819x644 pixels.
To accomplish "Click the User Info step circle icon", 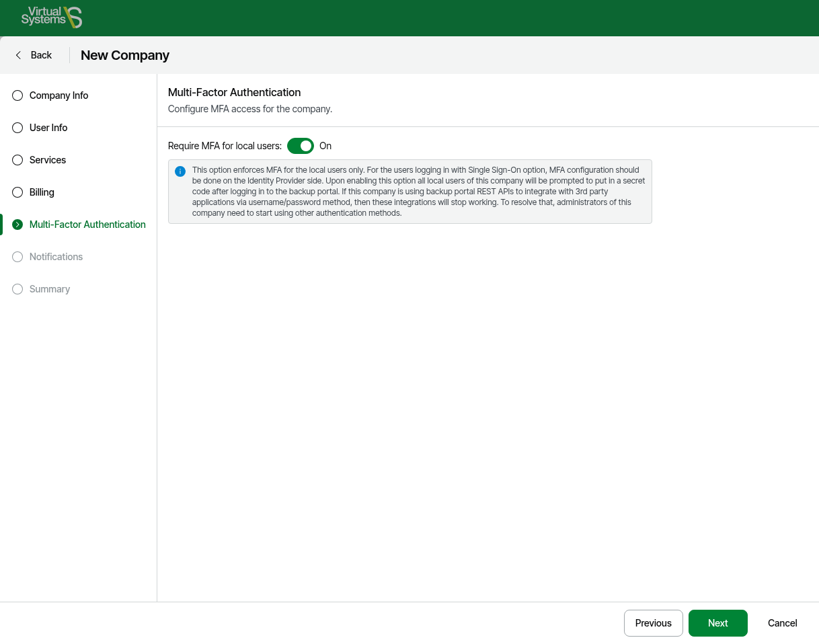I will pyautogui.click(x=17, y=128).
